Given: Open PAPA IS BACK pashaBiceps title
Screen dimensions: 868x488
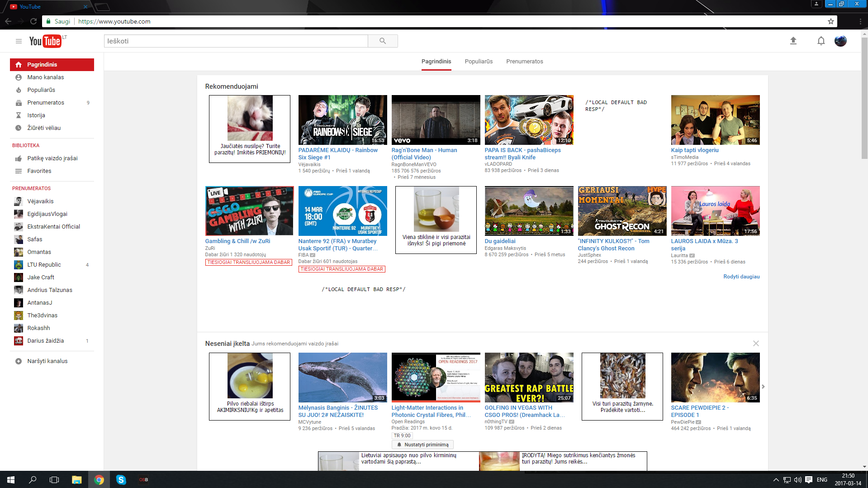Looking at the screenshot, I should [x=522, y=154].
